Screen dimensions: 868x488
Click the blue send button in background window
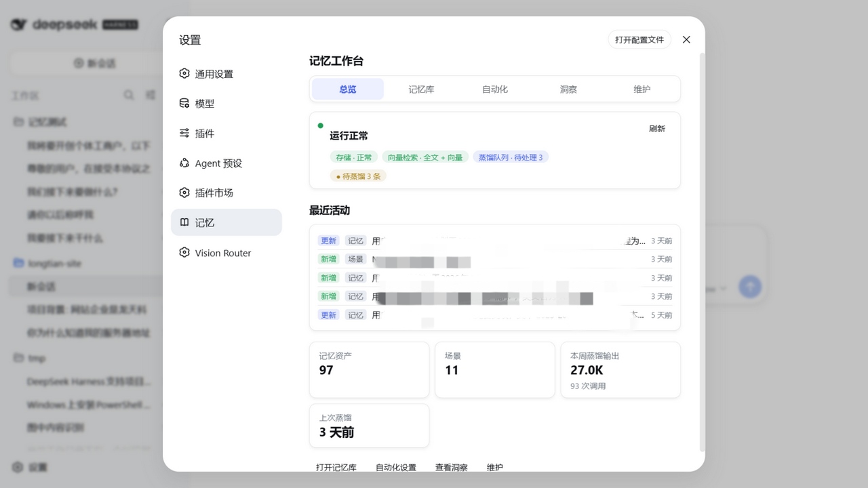coord(749,286)
